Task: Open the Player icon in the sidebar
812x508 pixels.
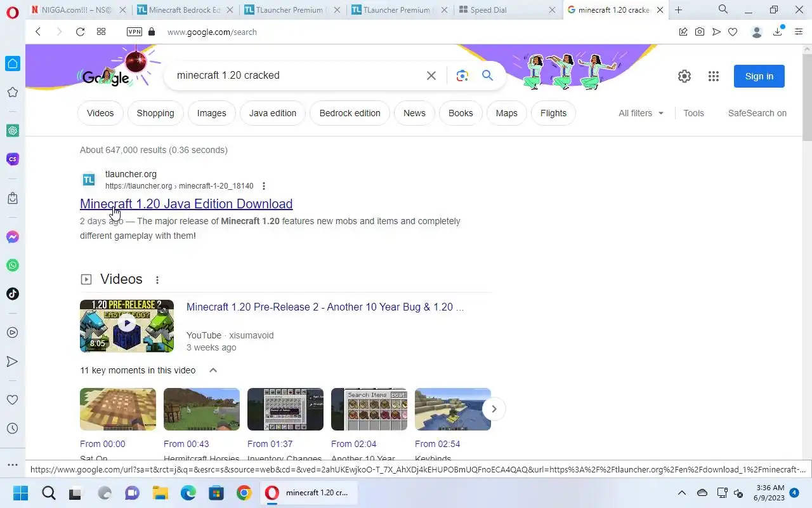Action: (12, 332)
